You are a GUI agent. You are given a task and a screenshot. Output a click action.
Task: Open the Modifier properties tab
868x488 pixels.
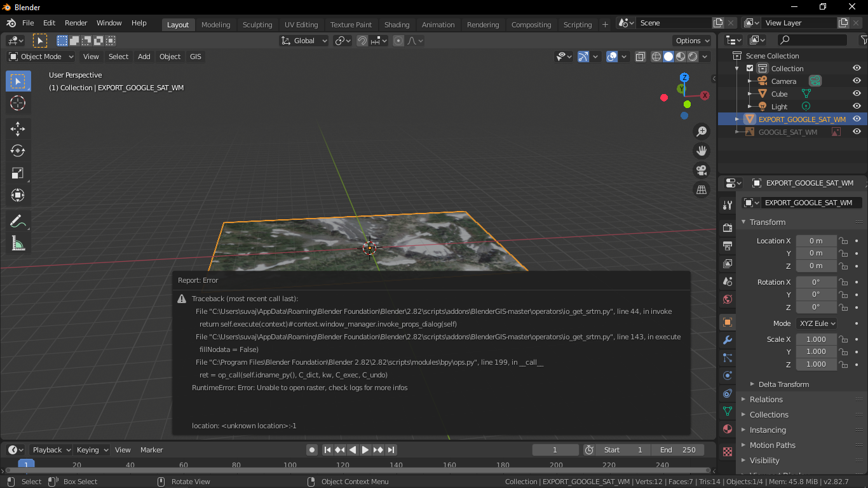click(726, 340)
